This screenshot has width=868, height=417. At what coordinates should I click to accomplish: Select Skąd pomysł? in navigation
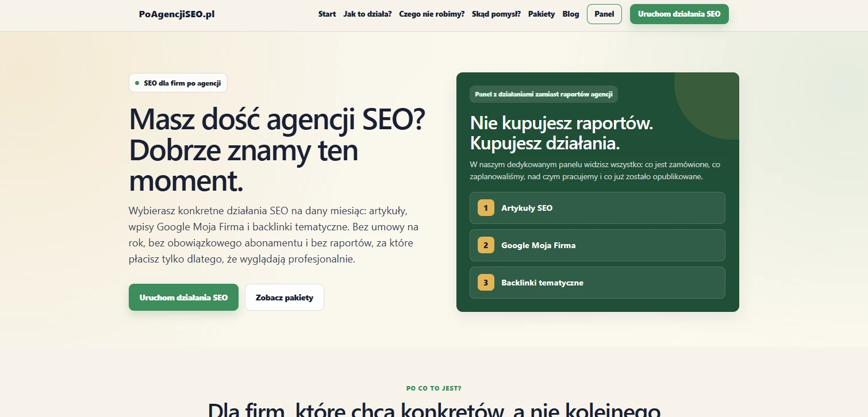tap(496, 14)
